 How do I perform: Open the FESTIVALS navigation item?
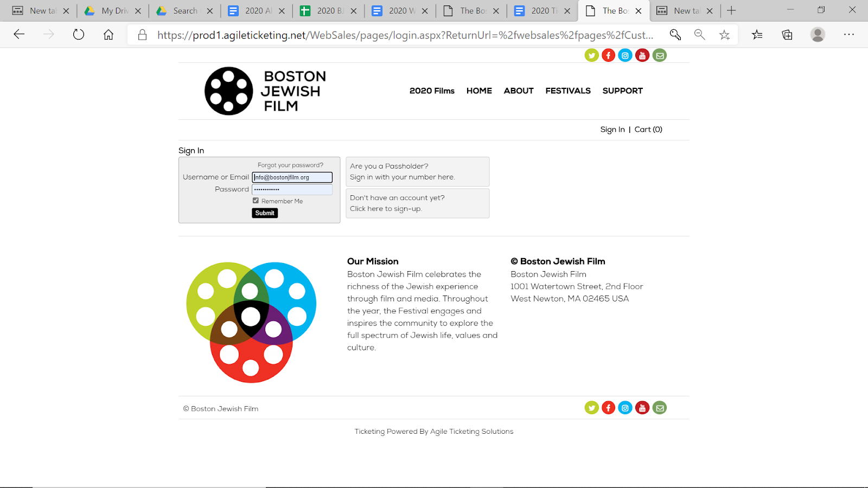(568, 91)
